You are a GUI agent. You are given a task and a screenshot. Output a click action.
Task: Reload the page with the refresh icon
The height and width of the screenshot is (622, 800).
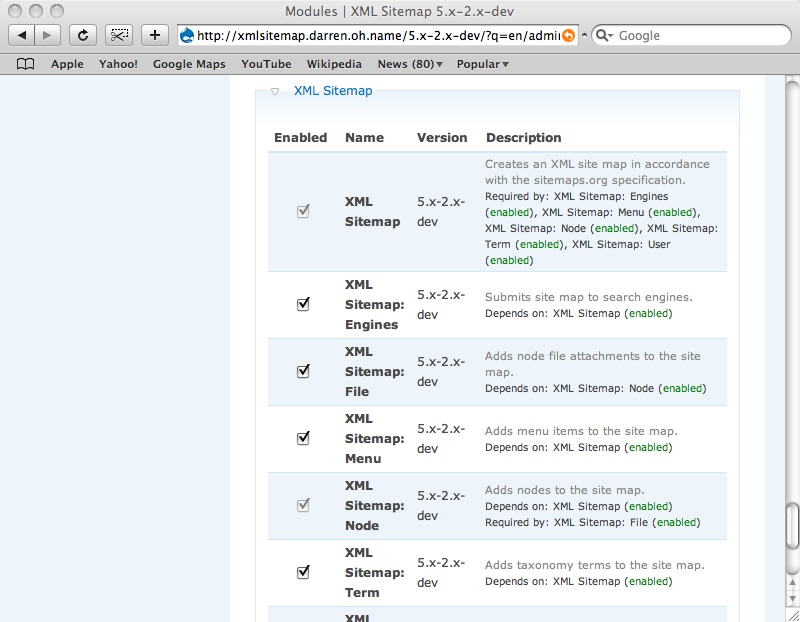coord(83,35)
